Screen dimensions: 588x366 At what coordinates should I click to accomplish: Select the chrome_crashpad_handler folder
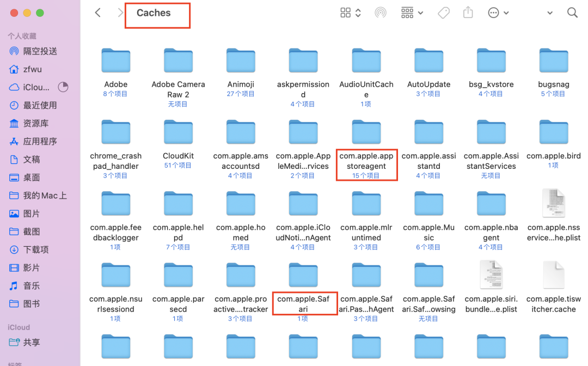click(116, 132)
